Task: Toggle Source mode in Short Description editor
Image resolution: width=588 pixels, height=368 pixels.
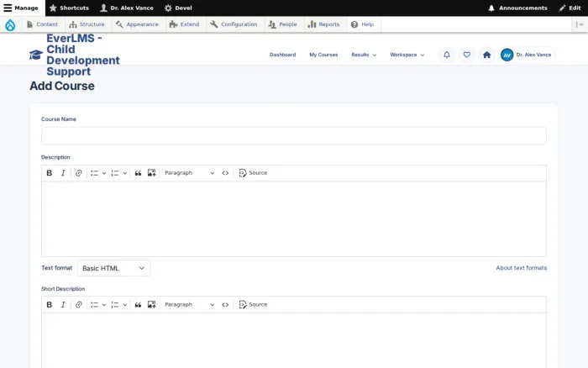Action: coord(253,305)
